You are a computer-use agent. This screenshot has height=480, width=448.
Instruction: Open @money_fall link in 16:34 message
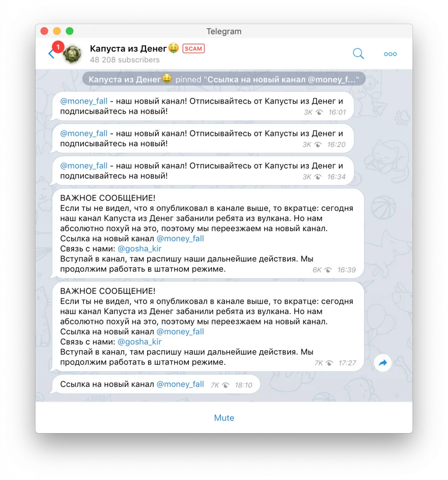coord(84,165)
